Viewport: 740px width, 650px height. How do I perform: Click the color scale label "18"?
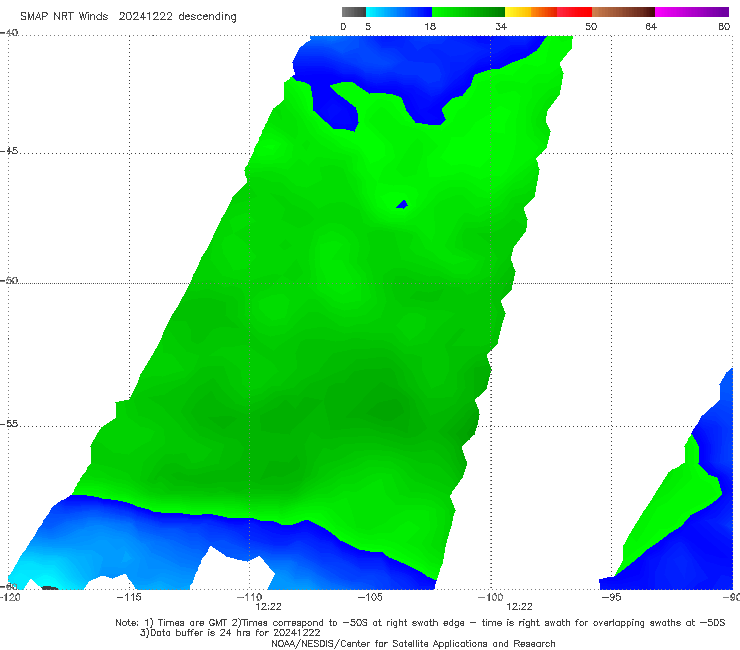pos(430,26)
